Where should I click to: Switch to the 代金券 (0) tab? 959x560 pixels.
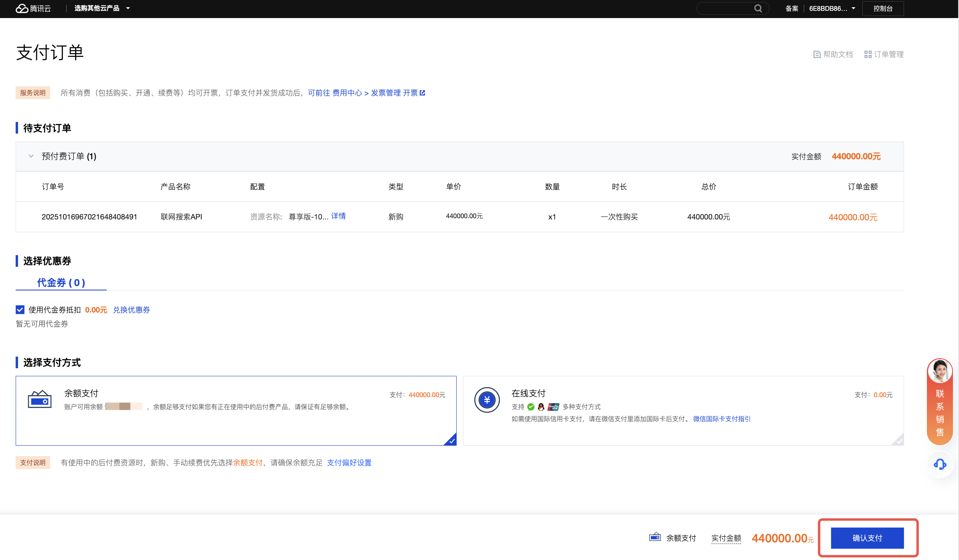coord(61,283)
